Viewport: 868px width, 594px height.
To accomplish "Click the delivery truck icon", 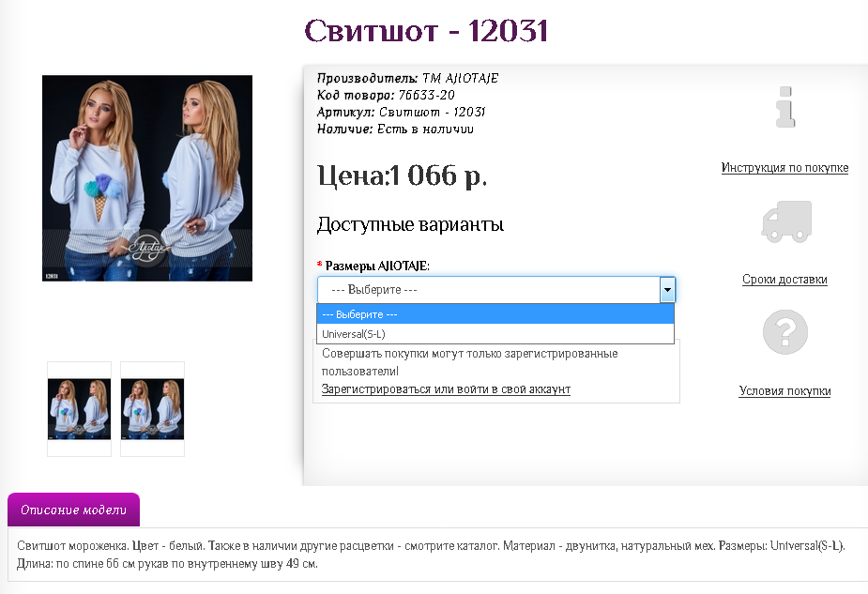I will coord(786,221).
